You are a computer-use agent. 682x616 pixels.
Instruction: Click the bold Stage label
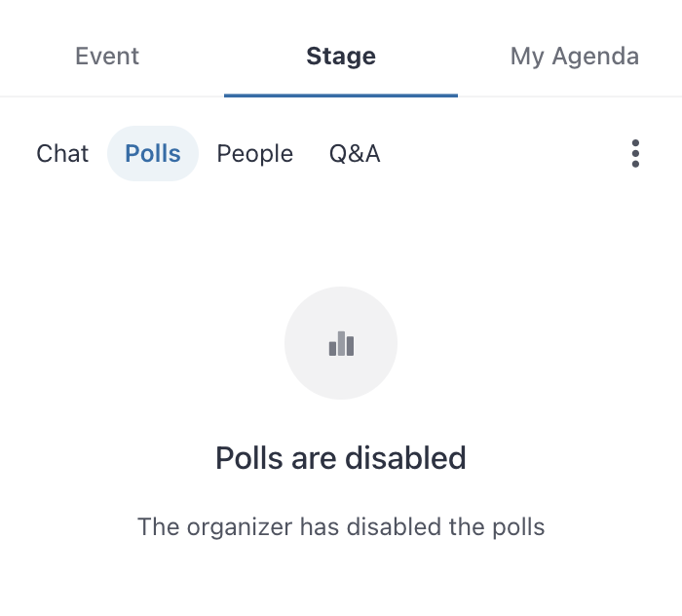point(341,57)
